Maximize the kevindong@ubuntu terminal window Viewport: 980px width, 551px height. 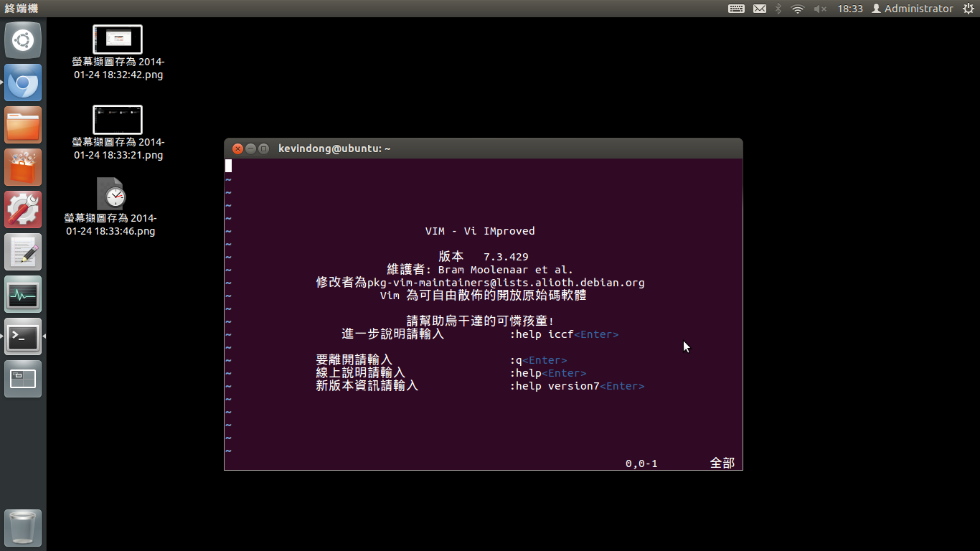point(263,149)
